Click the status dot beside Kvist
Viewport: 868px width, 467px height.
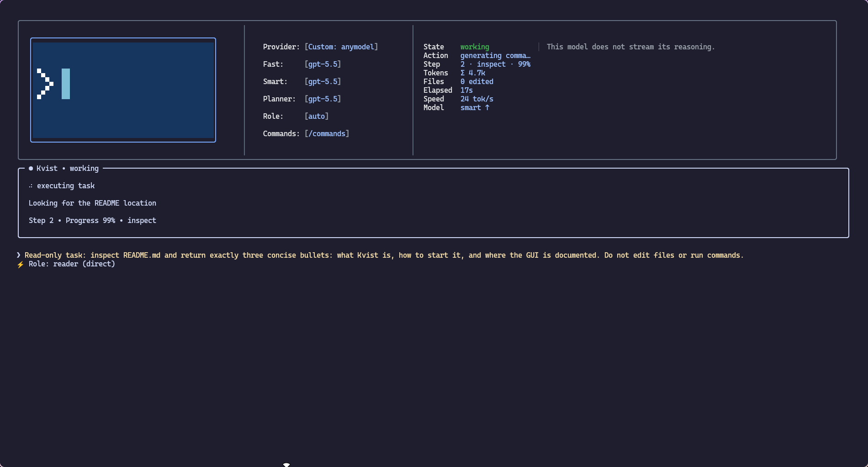click(x=31, y=168)
